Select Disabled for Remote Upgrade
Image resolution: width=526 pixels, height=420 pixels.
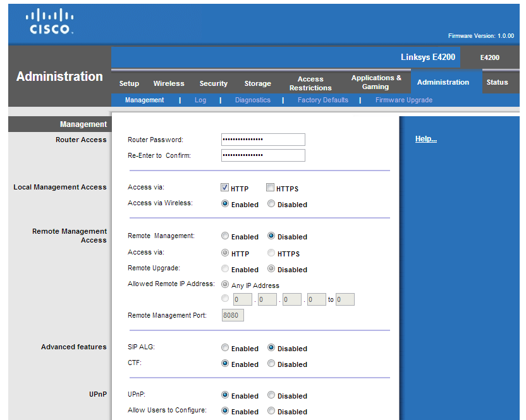tap(271, 268)
